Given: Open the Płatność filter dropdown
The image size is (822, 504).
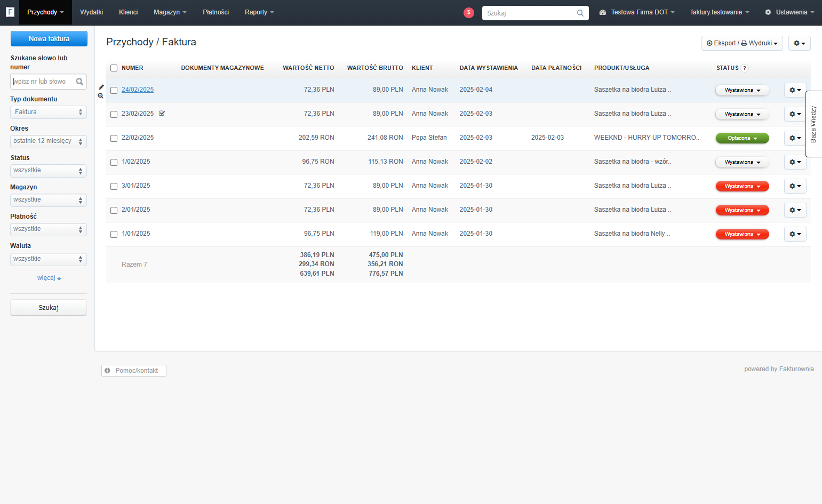Looking at the screenshot, I should (x=49, y=229).
